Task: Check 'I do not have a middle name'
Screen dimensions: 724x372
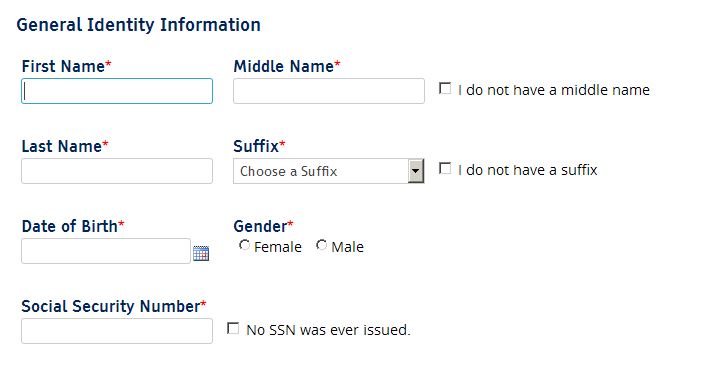Action: point(445,89)
